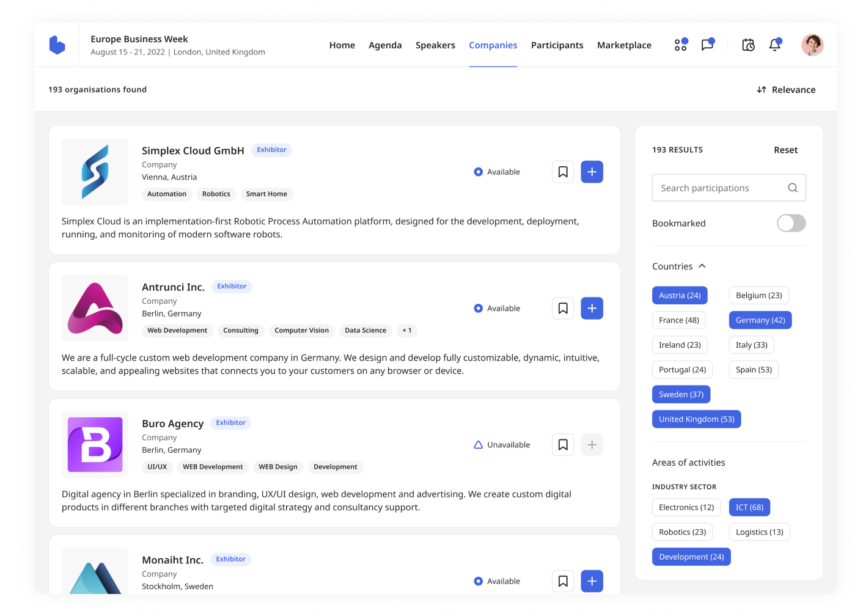The image size is (863, 616).
Task: Click the Computer Vision tag
Action: click(x=301, y=331)
